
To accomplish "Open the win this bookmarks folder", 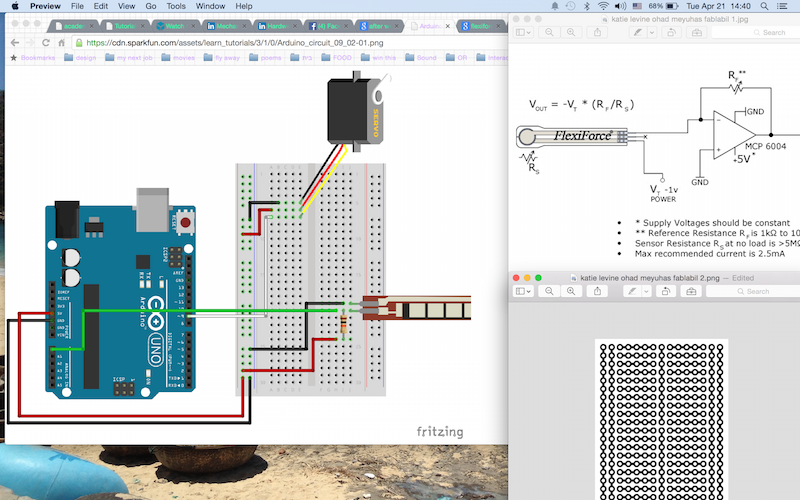I will [x=378, y=58].
